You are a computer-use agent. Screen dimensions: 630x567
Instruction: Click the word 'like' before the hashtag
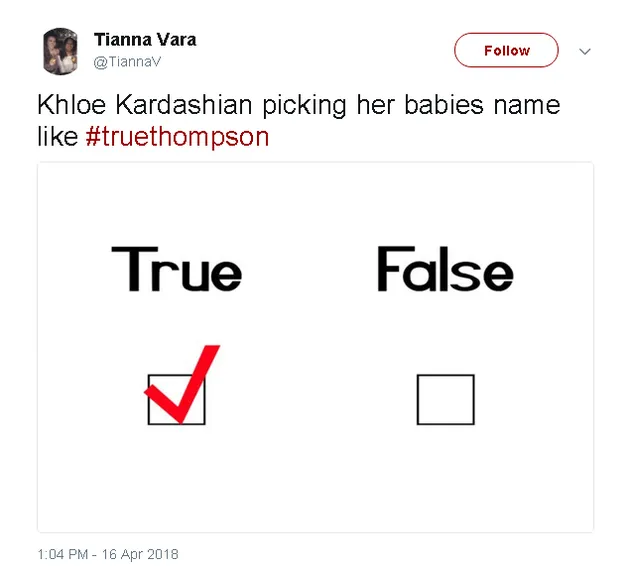pos(57,137)
